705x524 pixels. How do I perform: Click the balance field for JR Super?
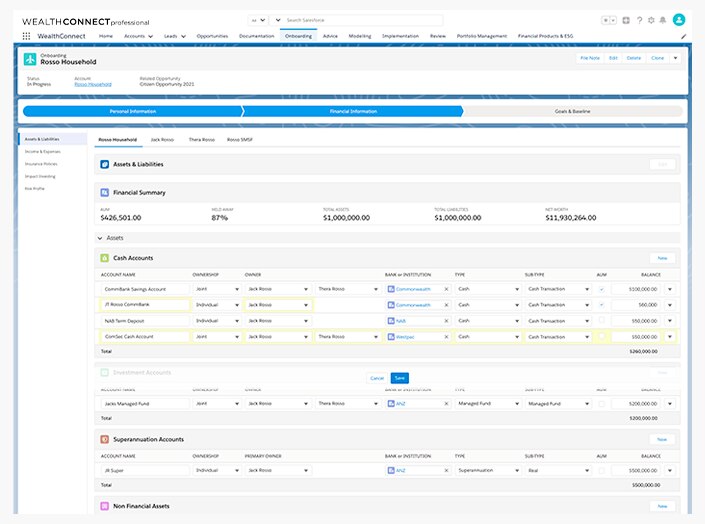pyautogui.click(x=636, y=470)
